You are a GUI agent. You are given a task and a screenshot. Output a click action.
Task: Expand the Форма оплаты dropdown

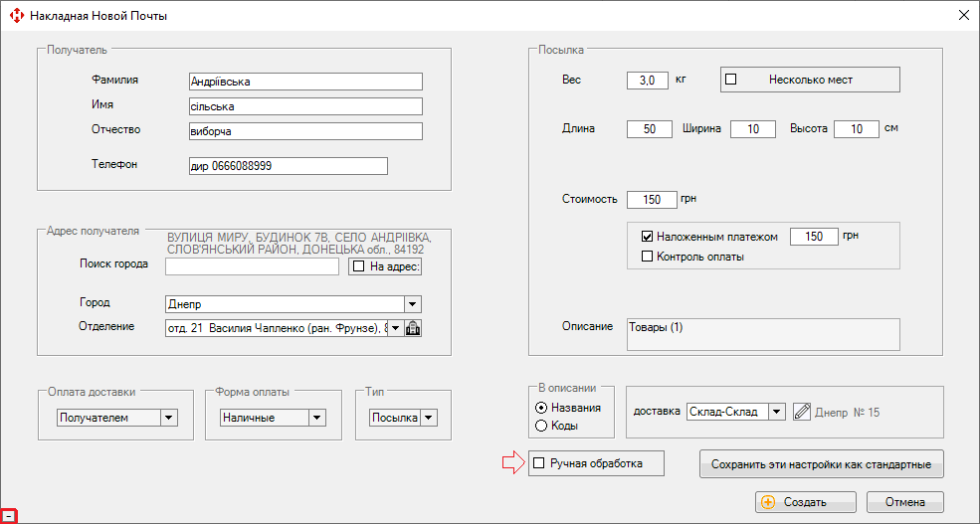click(x=315, y=419)
